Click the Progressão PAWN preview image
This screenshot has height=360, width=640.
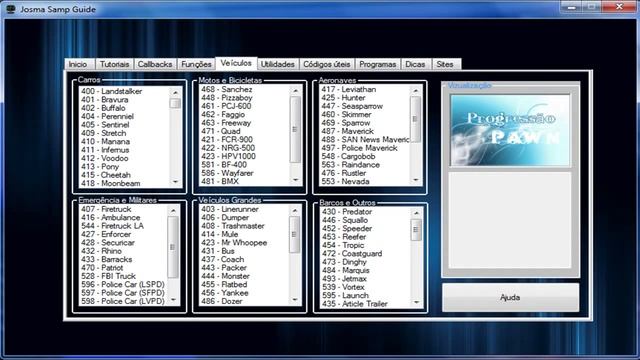coord(510,131)
